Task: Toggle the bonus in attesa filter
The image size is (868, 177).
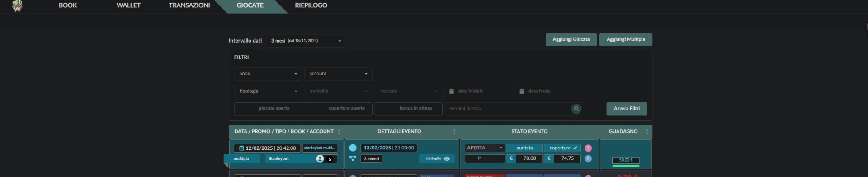Action: (x=408, y=109)
